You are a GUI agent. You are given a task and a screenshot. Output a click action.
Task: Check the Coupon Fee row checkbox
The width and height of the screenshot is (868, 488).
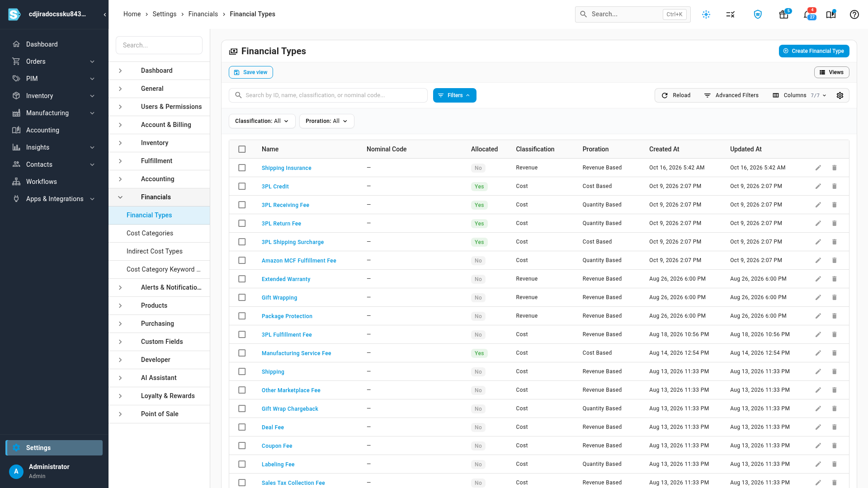click(242, 446)
